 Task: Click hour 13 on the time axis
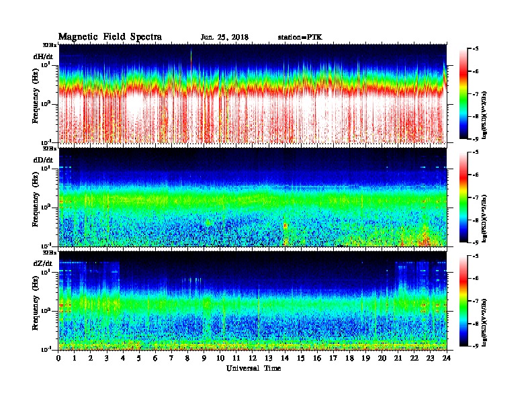[x=269, y=359]
